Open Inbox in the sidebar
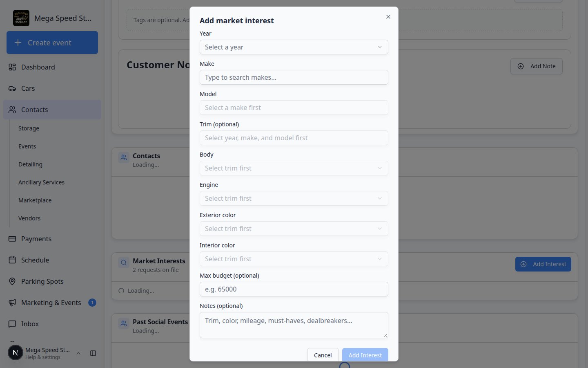Image resolution: width=588 pixels, height=368 pixels. tap(52, 324)
